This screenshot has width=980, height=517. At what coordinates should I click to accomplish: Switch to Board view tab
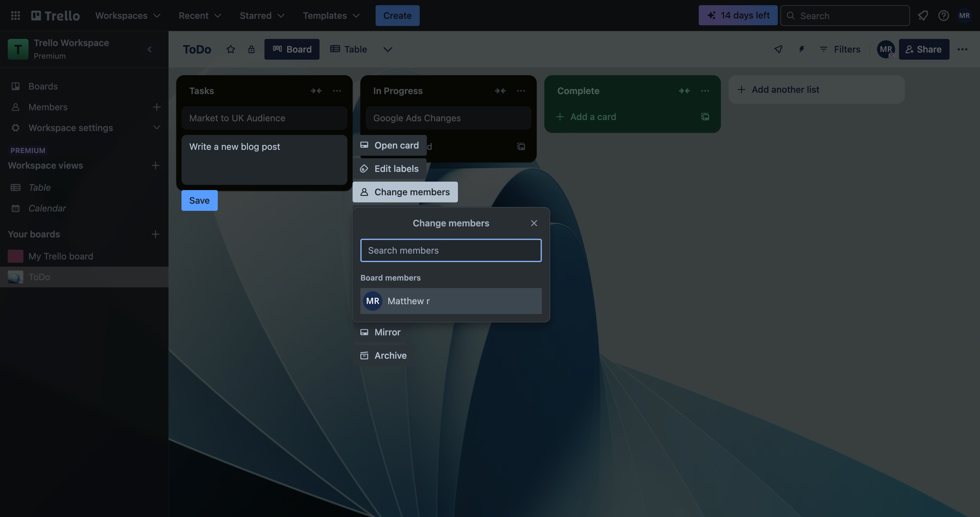pyautogui.click(x=292, y=49)
